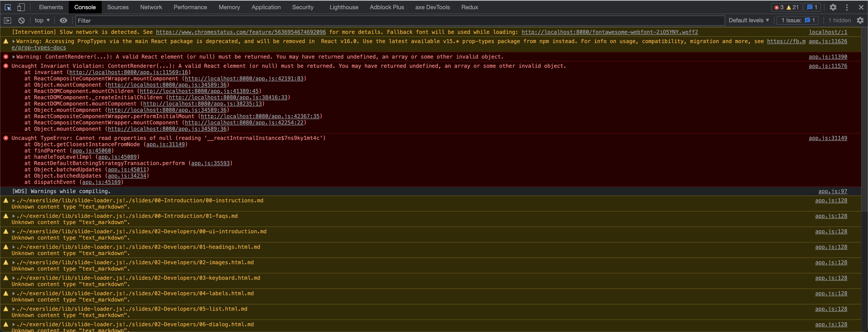Click the app.js:97 source link
868x332 pixels.
click(833, 191)
